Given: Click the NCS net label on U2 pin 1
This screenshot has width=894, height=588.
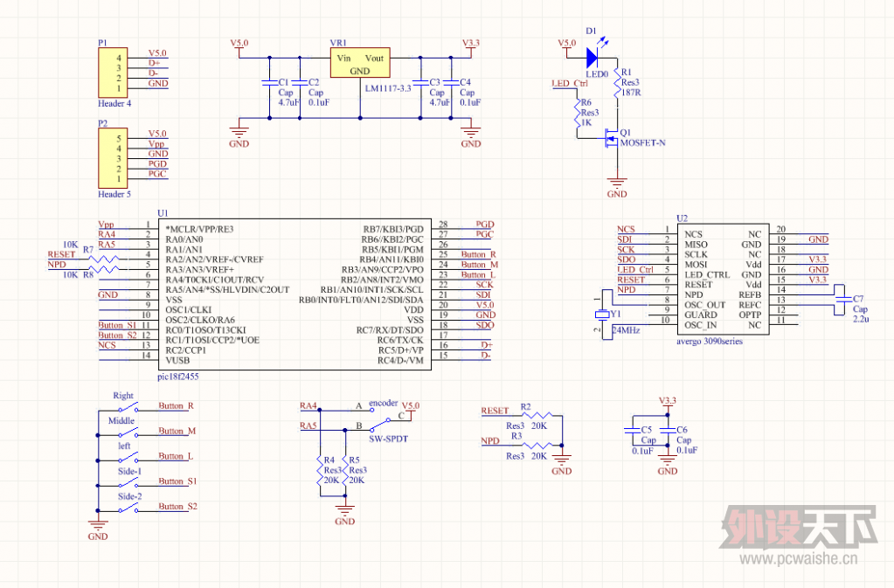Looking at the screenshot, I should [626, 229].
